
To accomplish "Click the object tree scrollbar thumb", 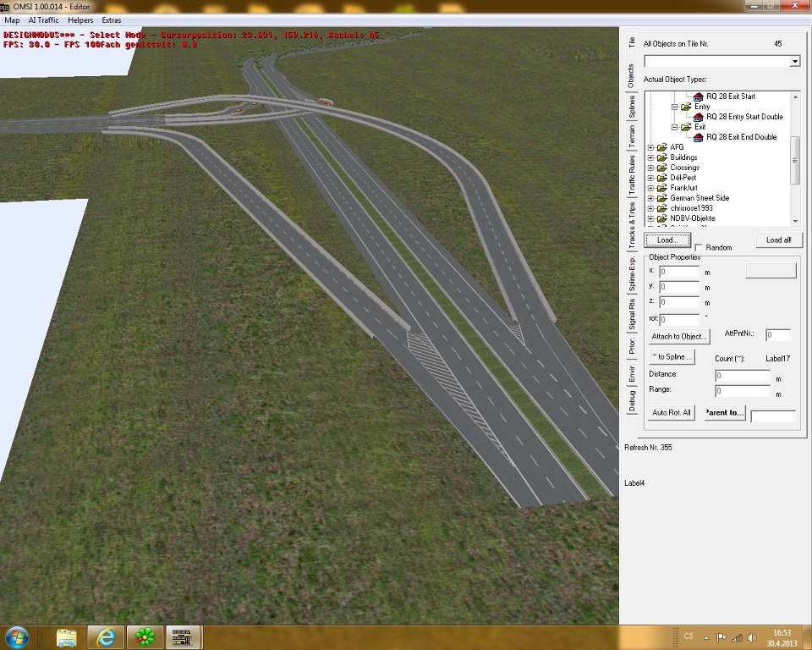I will [794, 161].
